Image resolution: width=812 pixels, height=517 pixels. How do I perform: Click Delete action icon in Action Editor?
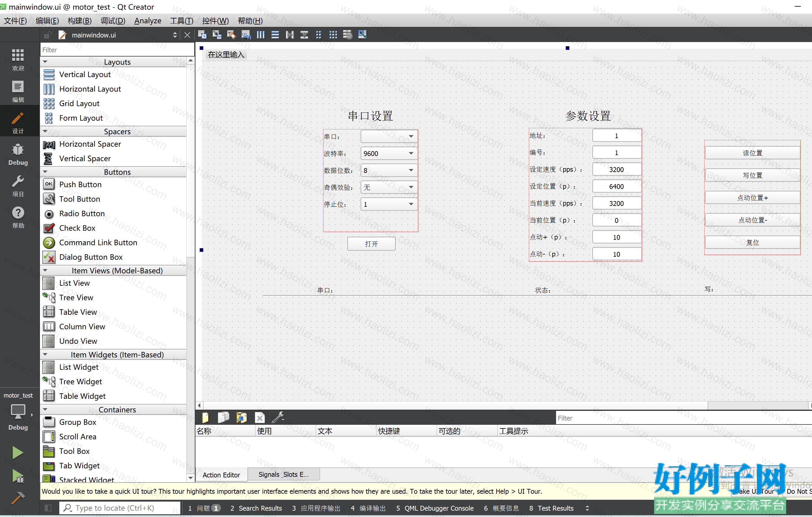pyautogui.click(x=260, y=418)
